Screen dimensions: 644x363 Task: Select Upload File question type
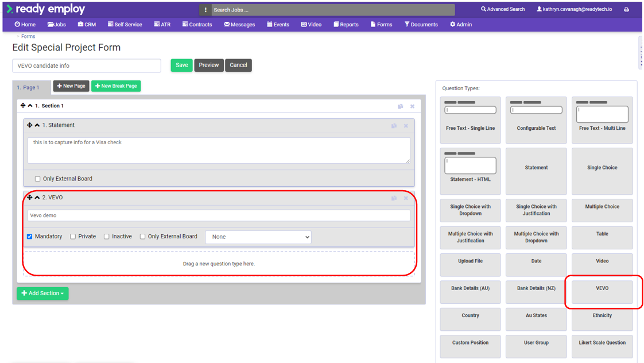[x=470, y=265]
